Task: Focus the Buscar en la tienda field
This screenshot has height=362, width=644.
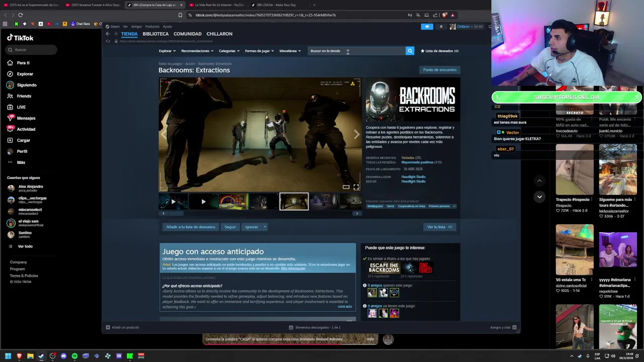Action: 356,51
